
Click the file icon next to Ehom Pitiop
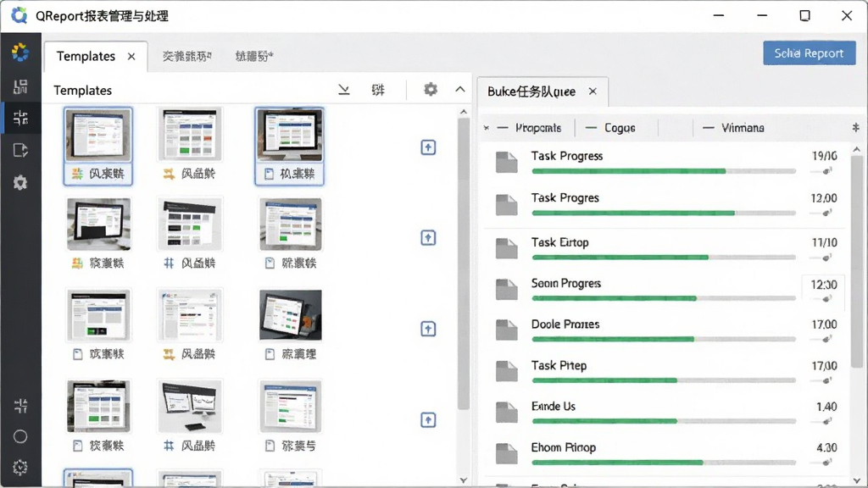(507, 454)
